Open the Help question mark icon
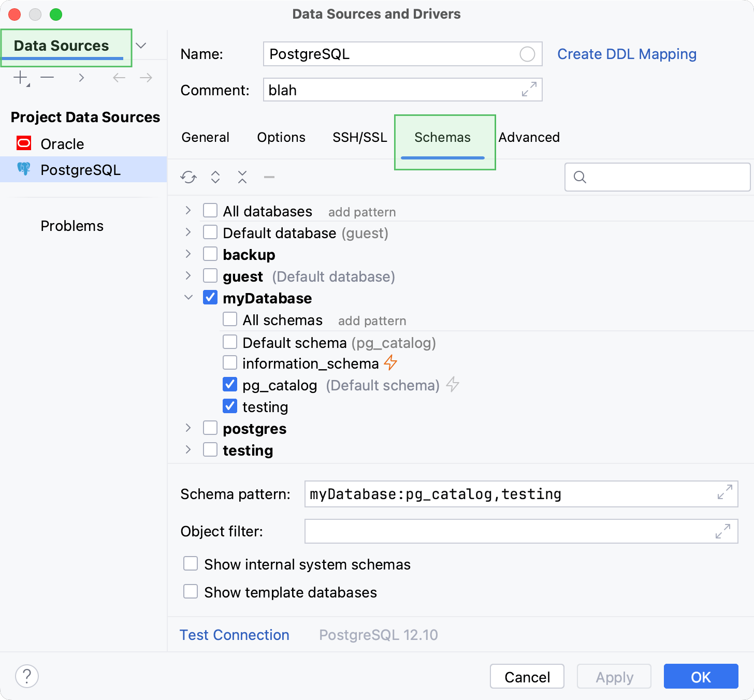This screenshot has width=754, height=700. [x=27, y=676]
